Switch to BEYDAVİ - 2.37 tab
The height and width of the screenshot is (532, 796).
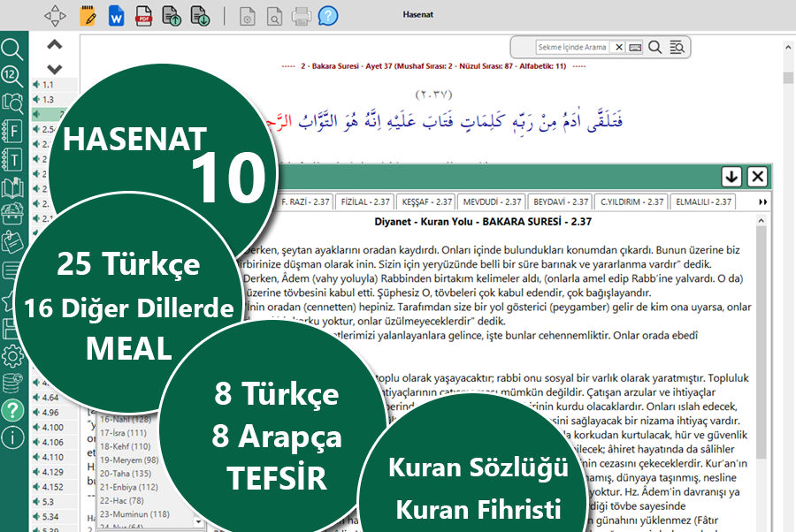point(561,201)
